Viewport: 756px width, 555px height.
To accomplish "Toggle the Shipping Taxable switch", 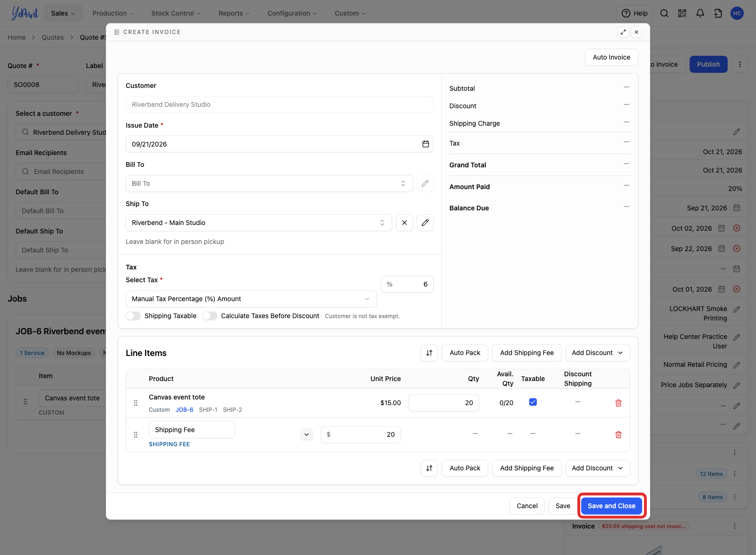I will point(133,316).
